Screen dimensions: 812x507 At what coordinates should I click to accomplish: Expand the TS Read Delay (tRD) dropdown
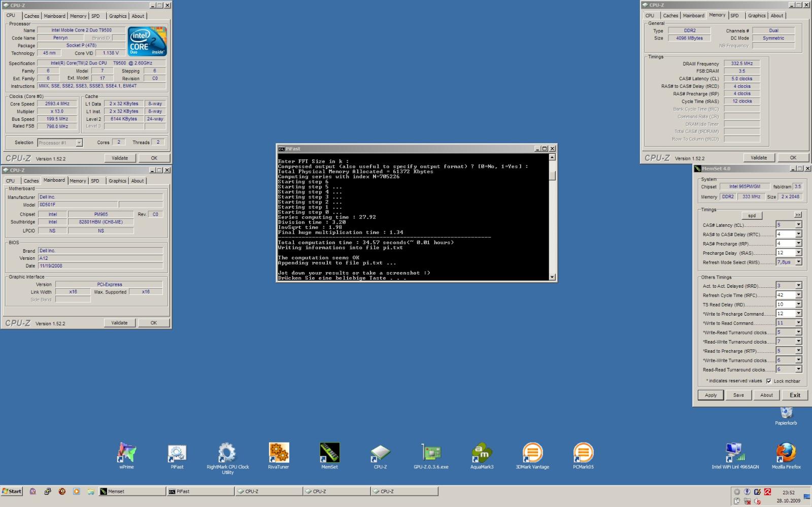(x=798, y=305)
